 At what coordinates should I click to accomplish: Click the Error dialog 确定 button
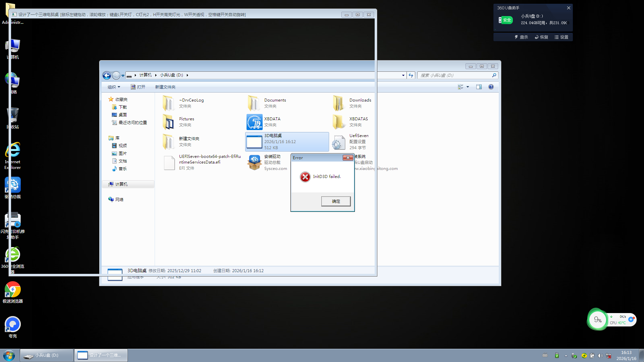click(x=336, y=201)
